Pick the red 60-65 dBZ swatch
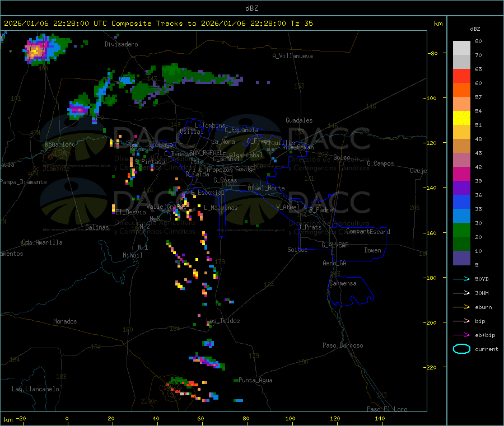 click(461, 76)
